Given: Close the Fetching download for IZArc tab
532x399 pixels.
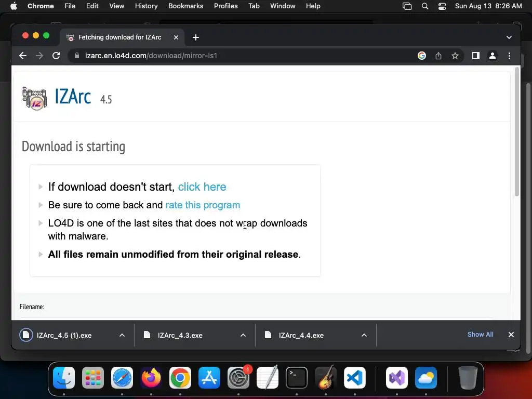Looking at the screenshot, I should (x=176, y=37).
